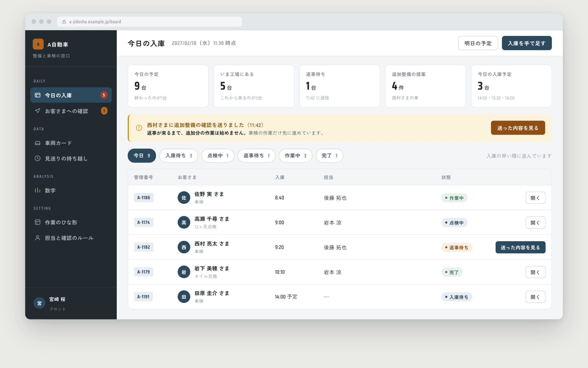Click the 今日の入庫 sidebar board icon
Image resolution: width=588 pixels, height=368 pixels.
tap(37, 95)
